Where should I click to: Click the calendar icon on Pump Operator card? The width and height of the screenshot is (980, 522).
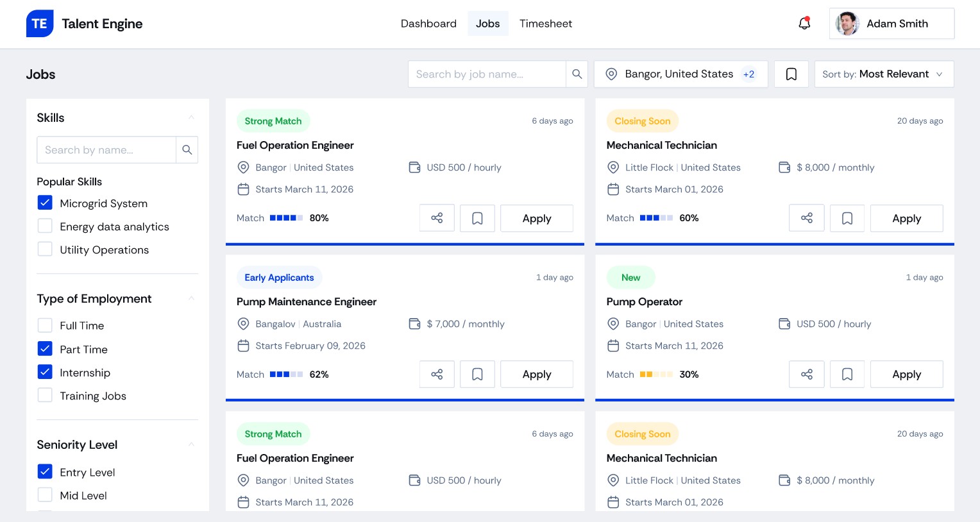pyautogui.click(x=613, y=346)
